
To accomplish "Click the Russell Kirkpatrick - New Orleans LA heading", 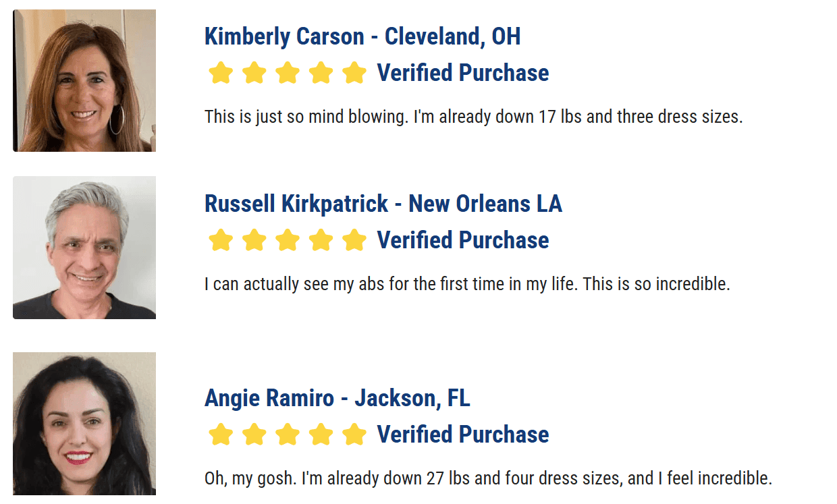I will coord(383,204).
